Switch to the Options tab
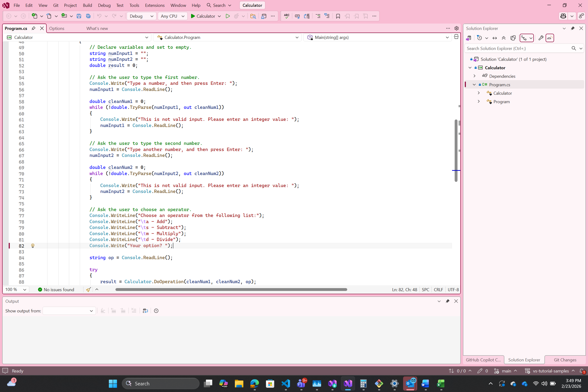This screenshot has height=392, width=588. (x=57, y=28)
